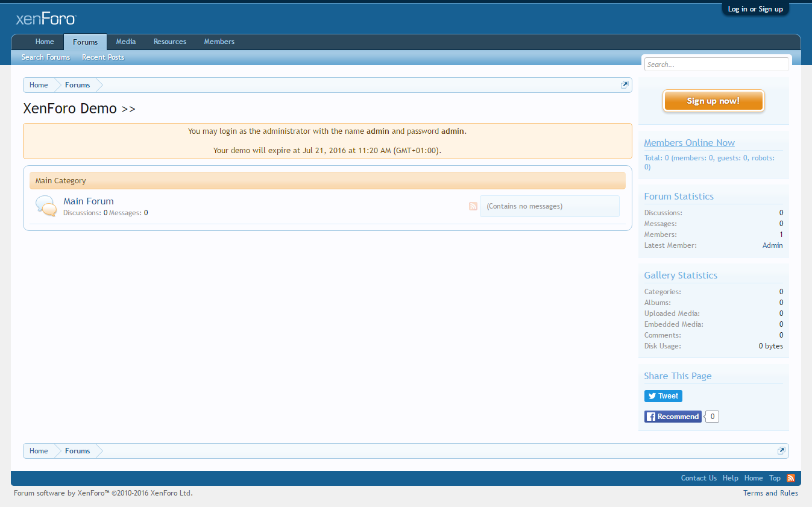Click the "0 bytes" disk usage value
Screen dimensions: 812x507
click(771, 346)
